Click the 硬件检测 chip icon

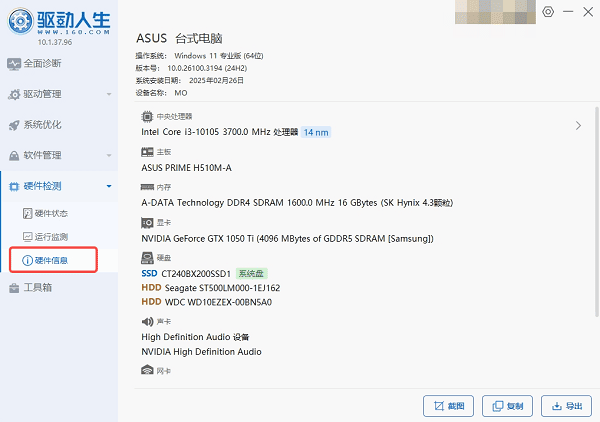tap(14, 187)
